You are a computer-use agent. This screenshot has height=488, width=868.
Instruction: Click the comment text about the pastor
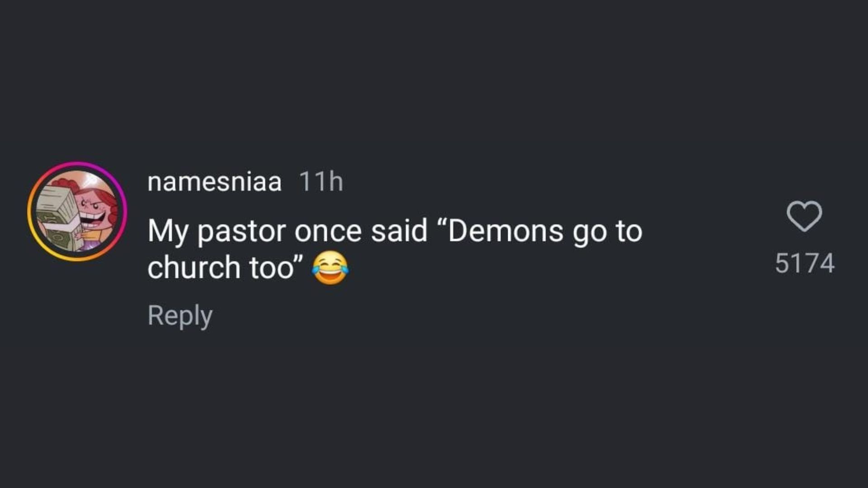pyautogui.click(x=394, y=231)
